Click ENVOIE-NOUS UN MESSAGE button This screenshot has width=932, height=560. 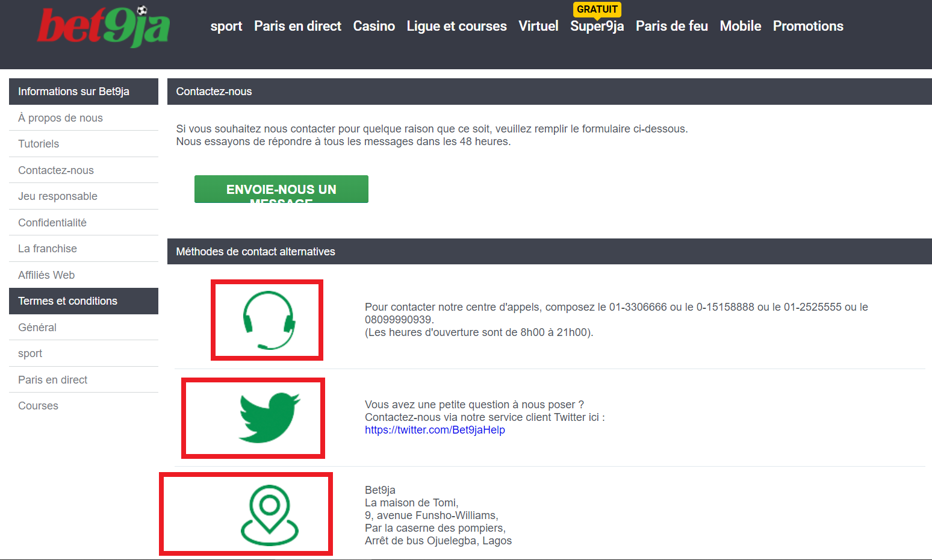(x=281, y=189)
